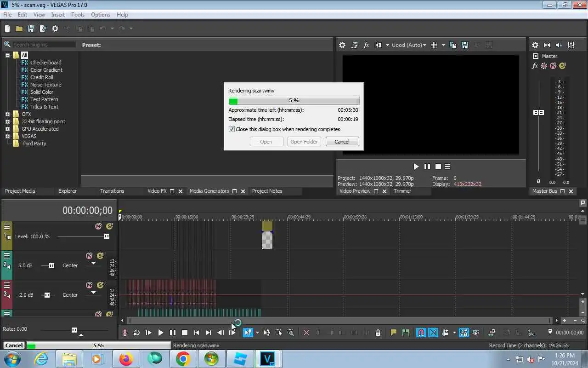Click the Overlays grid icon in preview
The width and height of the screenshot is (588, 368).
(434, 45)
